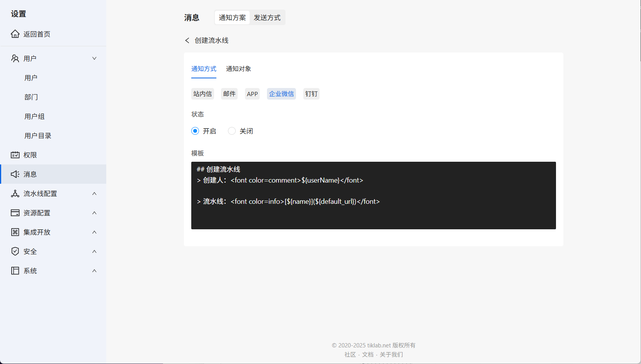Open the 社区 footer link
Image resolution: width=641 pixels, height=364 pixels.
click(350, 354)
